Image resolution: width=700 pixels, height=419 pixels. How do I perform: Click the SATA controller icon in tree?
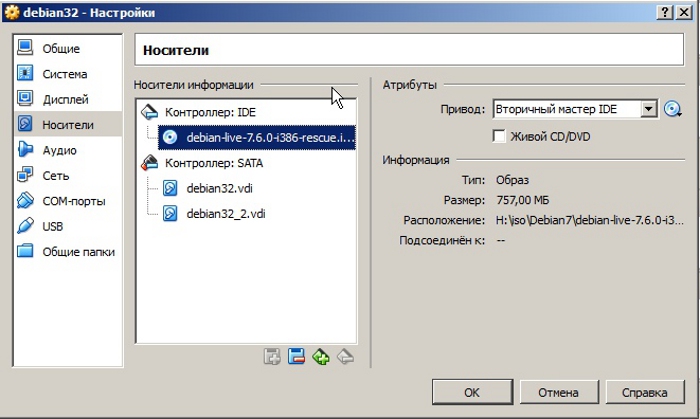coord(150,162)
